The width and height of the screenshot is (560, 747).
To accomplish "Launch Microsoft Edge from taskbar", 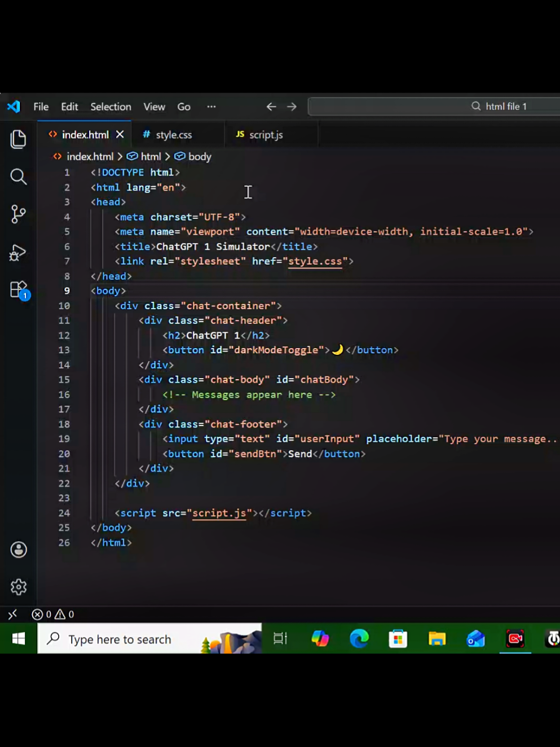I will click(x=359, y=639).
